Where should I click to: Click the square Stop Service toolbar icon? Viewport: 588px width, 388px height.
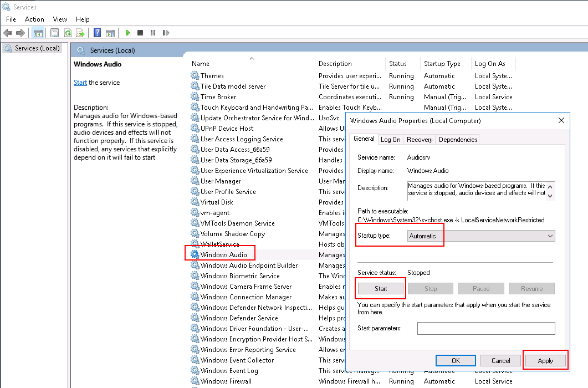coord(140,33)
